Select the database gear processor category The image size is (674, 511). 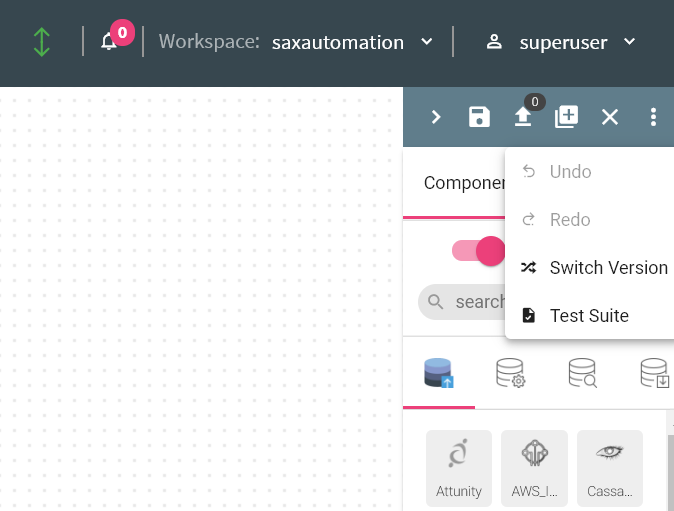(511, 373)
